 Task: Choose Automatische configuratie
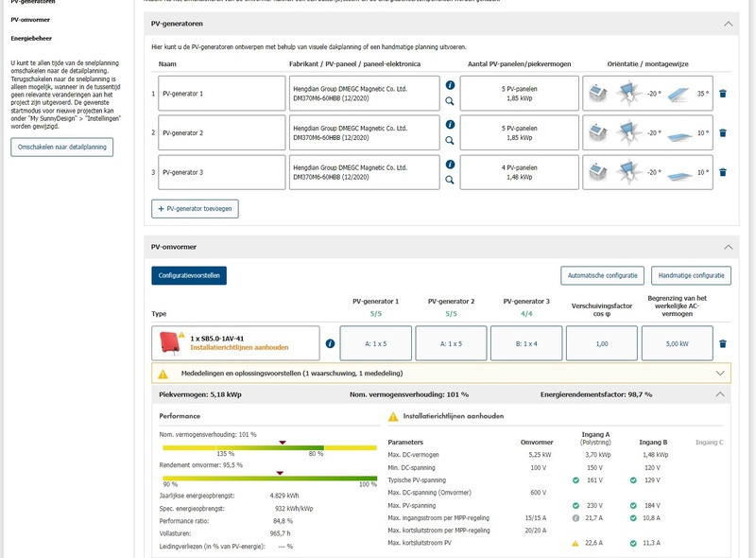point(602,275)
